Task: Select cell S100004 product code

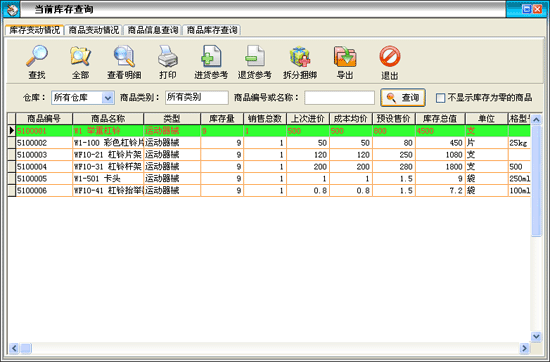Action: coord(44,167)
